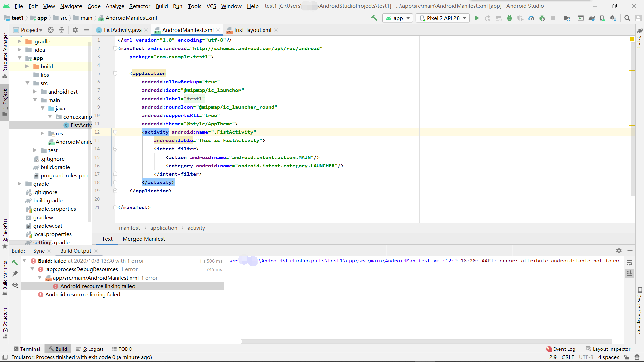Image resolution: width=644 pixels, height=362 pixels.
Task: Click pin tab icon in Build panel
Action: coord(15,274)
